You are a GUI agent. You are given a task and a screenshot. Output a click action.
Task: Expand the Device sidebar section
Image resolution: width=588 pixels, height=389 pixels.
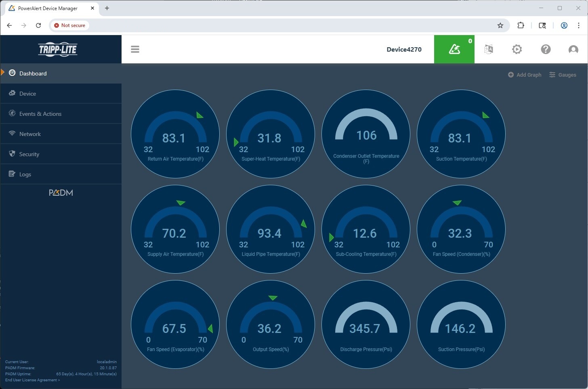[x=27, y=94]
